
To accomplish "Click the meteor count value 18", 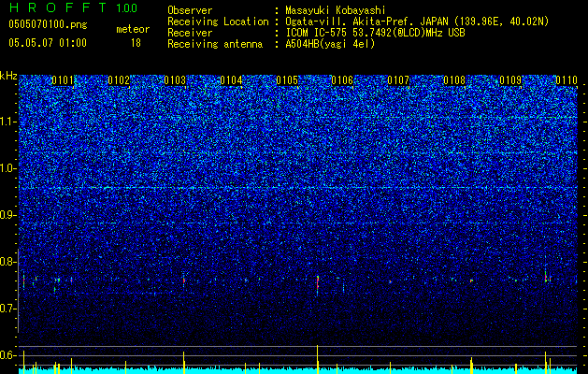I will (x=136, y=43).
